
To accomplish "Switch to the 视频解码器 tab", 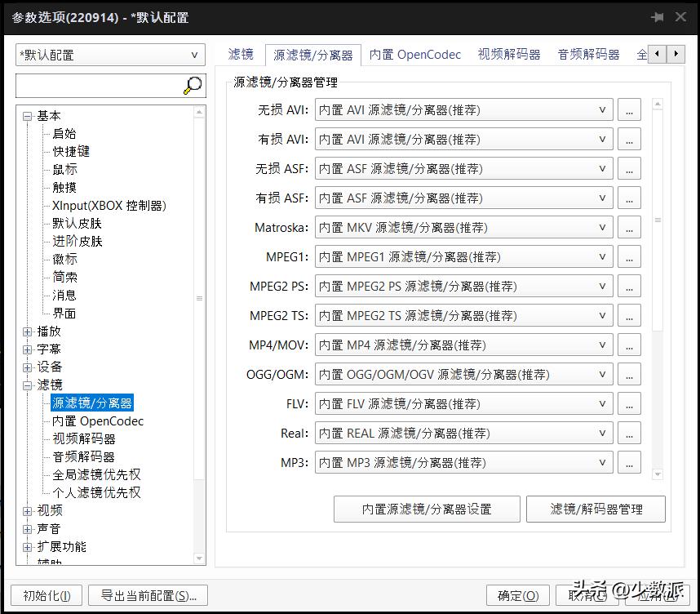I will (508, 55).
